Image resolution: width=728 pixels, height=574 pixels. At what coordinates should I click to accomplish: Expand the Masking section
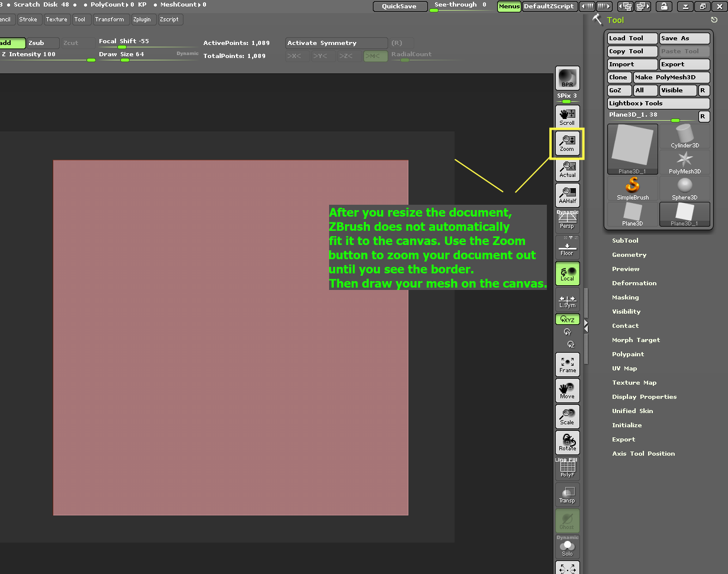pyautogui.click(x=625, y=298)
